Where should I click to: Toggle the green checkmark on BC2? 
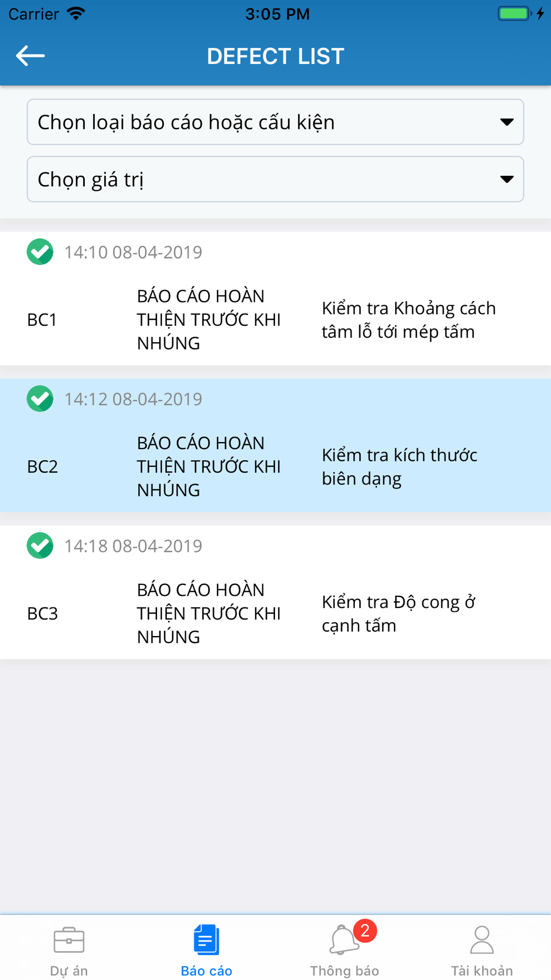pos(40,399)
